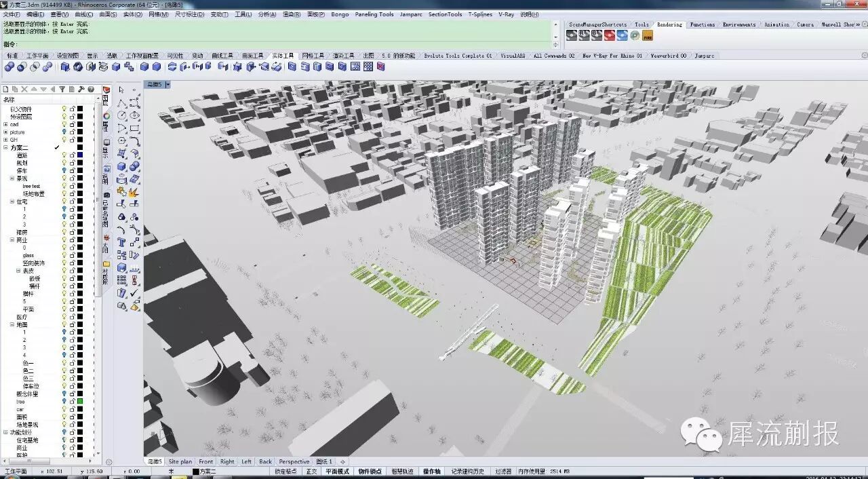The image size is (868, 479).
Task: Expand the GH layer tree node
Action: [x=5, y=140]
